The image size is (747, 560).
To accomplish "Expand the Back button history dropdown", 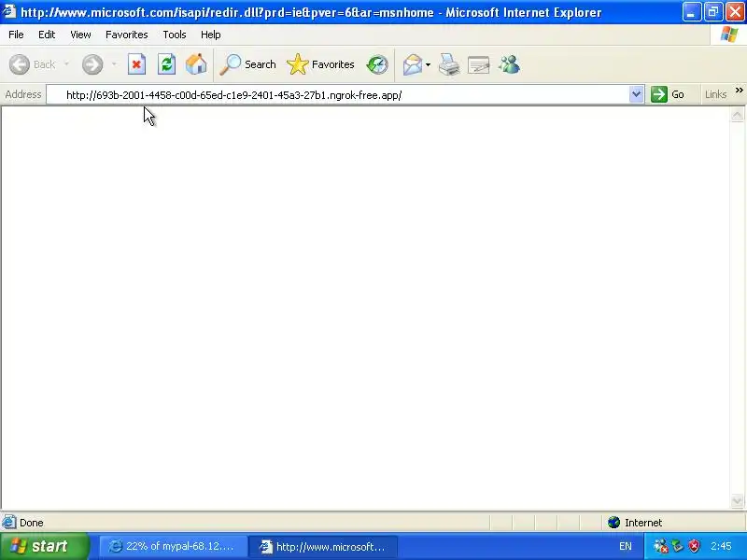I will click(66, 64).
